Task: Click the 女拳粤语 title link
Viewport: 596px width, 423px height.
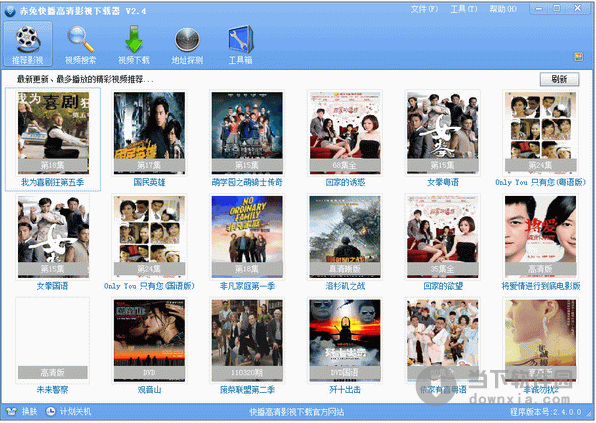Action: point(443,182)
